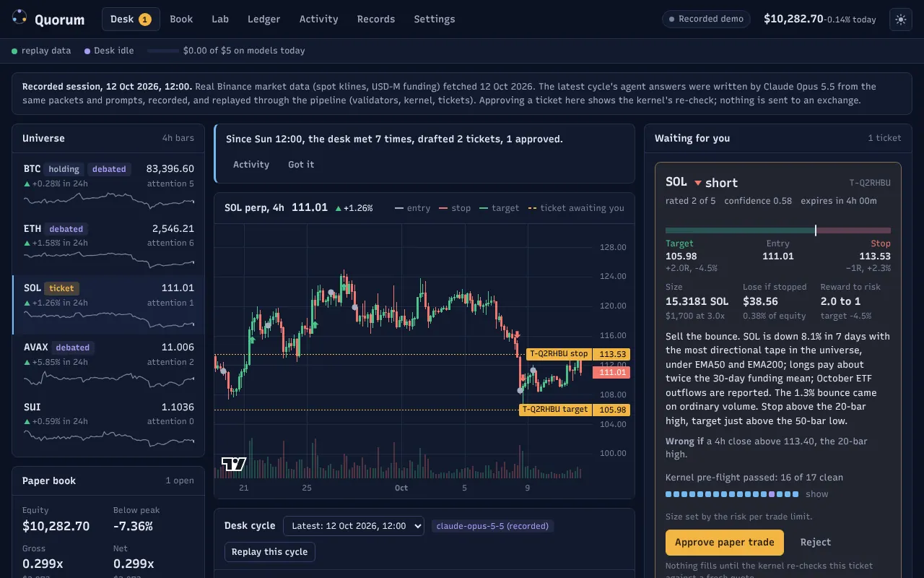
Task: Click the models spend progress bar
Action: (163, 51)
